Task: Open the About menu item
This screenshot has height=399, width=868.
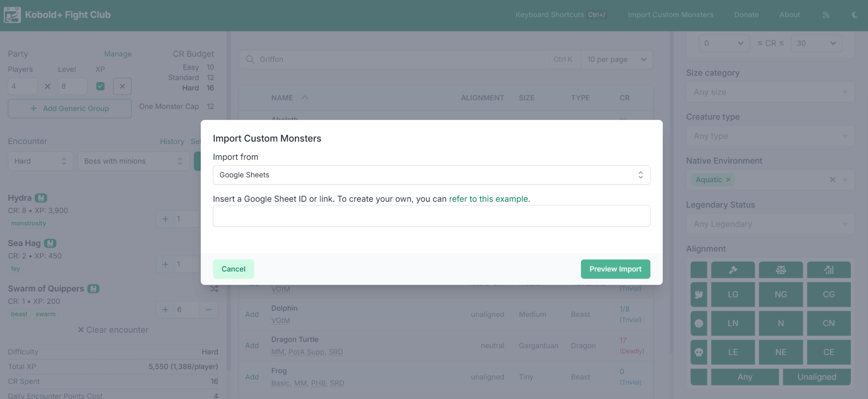Action: [x=790, y=15]
